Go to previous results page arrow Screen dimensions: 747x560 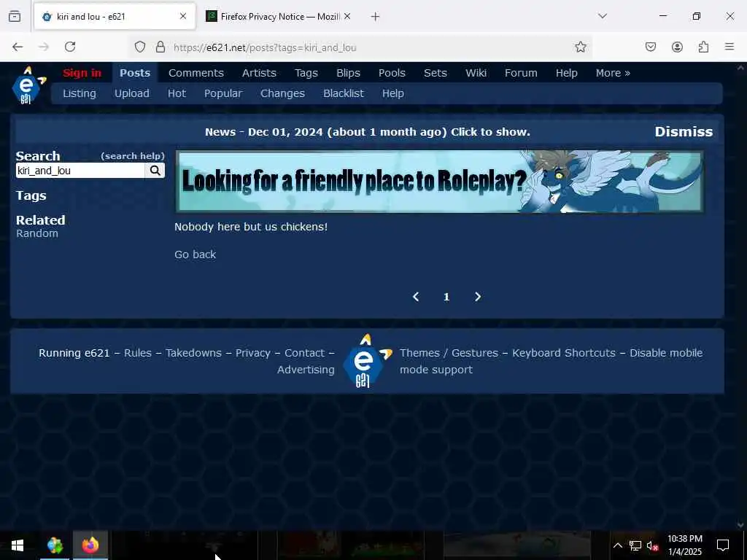(x=415, y=297)
